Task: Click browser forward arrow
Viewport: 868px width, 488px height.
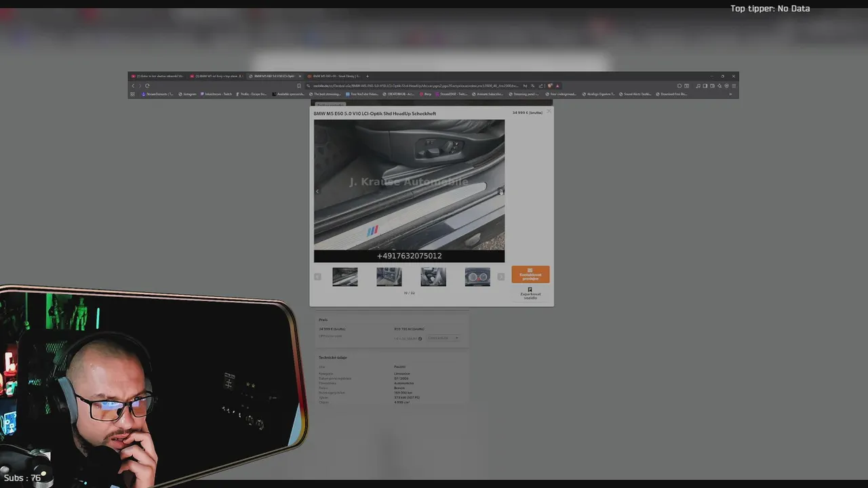Action: click(x=140, y=85)
